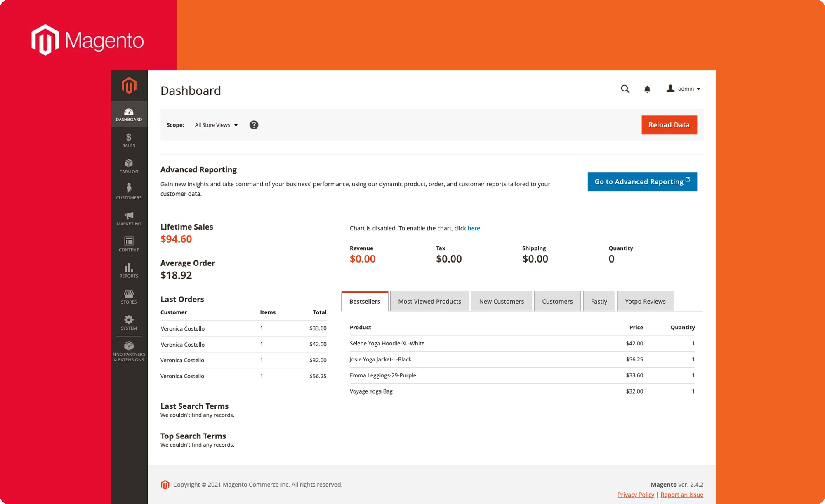
Task: Open the Reports bar chart icon
Action: click(129, 268)
